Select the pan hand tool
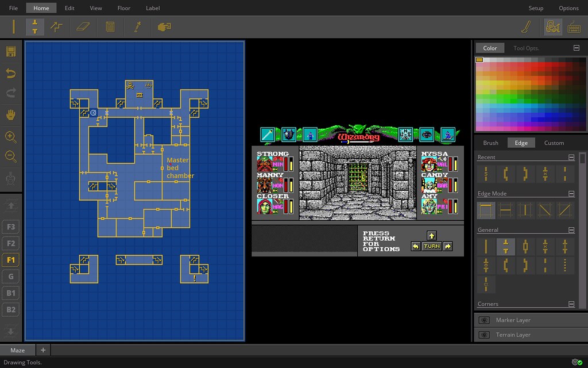Viewport: 588px width, 368px height. 11,115
